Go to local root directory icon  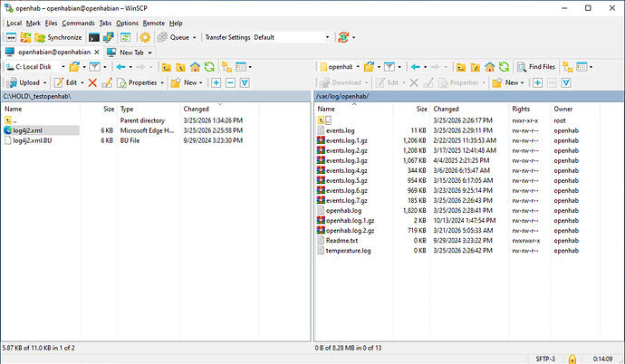pyautogui.click(x=180, y=67)
